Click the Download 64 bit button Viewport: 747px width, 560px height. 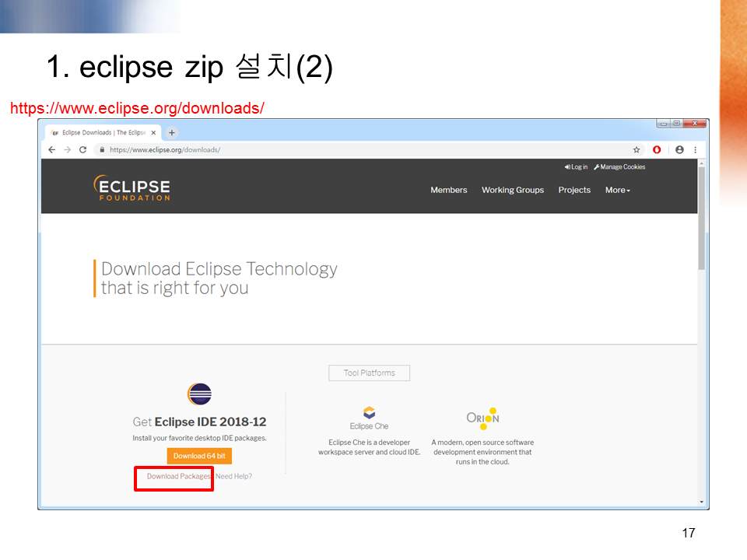point(199,456)
